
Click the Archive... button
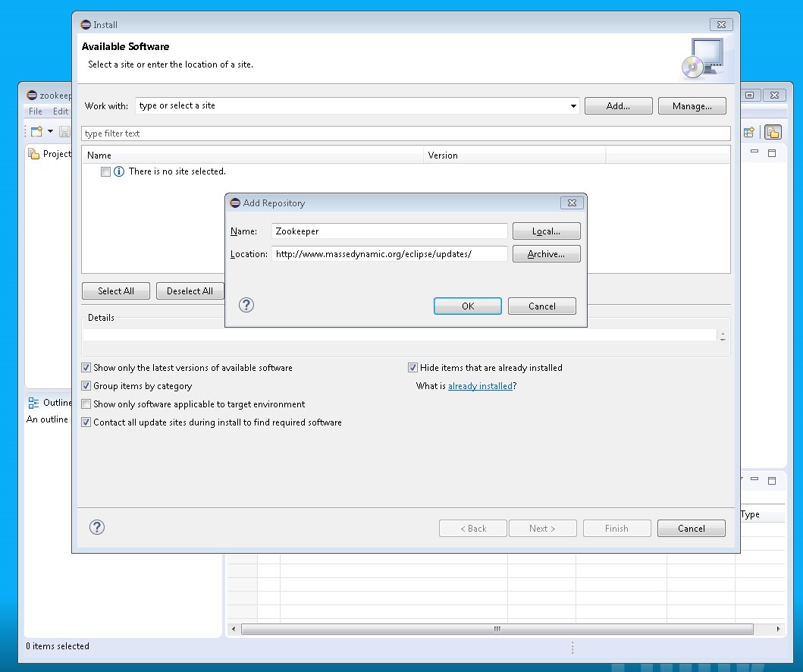pos(546,254)
